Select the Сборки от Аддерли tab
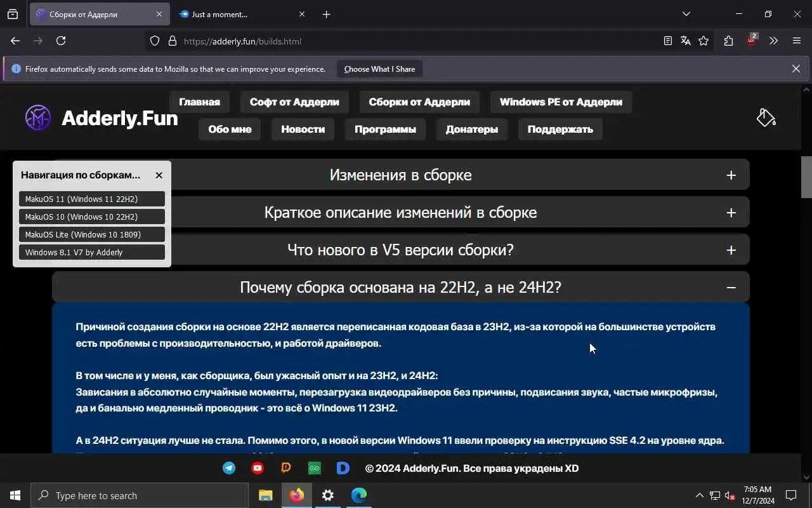 tap(98, 14)
